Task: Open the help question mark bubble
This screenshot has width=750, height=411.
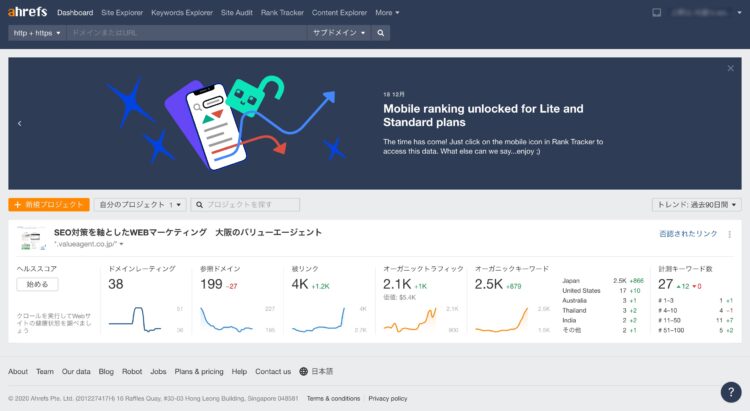Action: (731, 392)
